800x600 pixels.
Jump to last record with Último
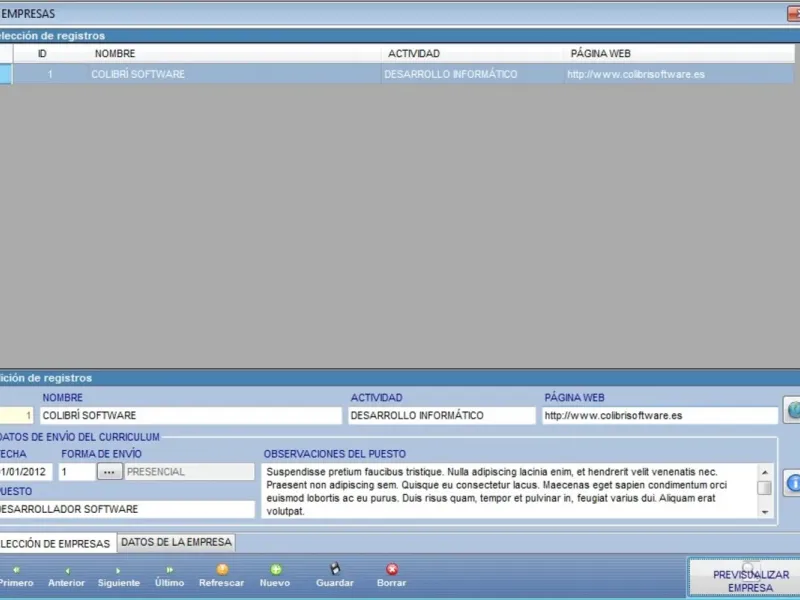coord(169,576)
